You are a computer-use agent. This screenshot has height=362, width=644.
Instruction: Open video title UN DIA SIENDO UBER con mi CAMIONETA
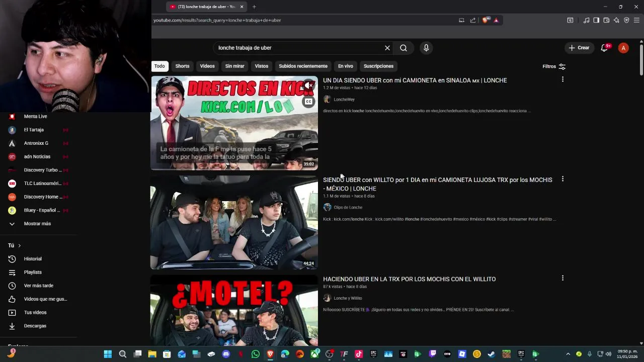click(415, 80)
